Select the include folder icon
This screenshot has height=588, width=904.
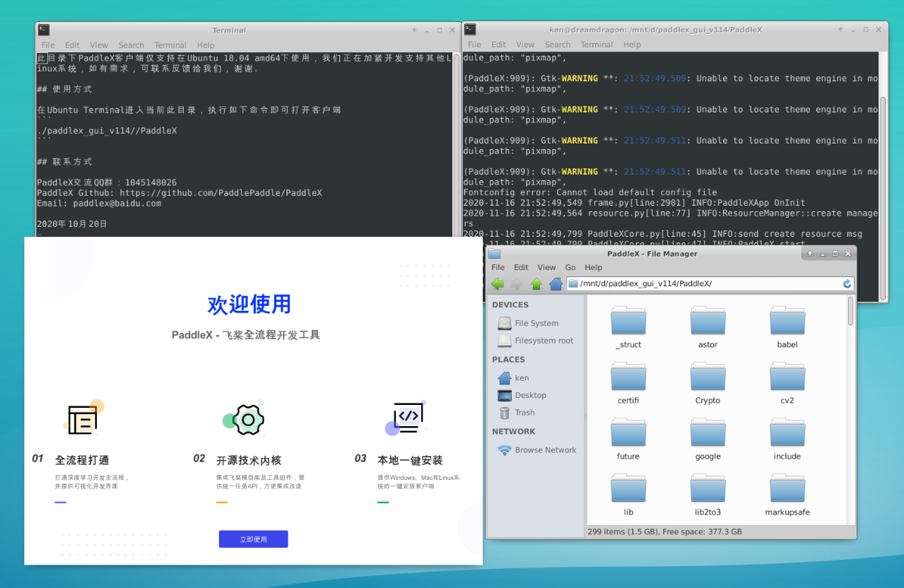coord(787,433)
